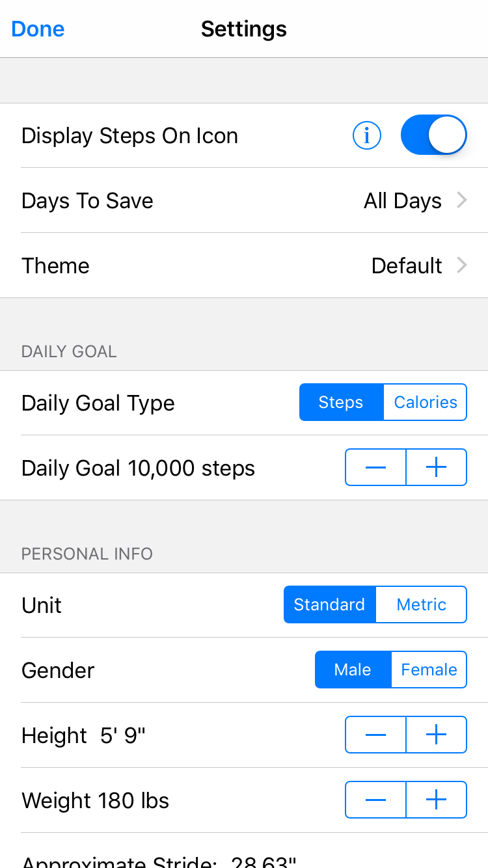This screenshot has width=488, height=868.
Task: Reduce height using the minus icon
Action: (376, 735)
